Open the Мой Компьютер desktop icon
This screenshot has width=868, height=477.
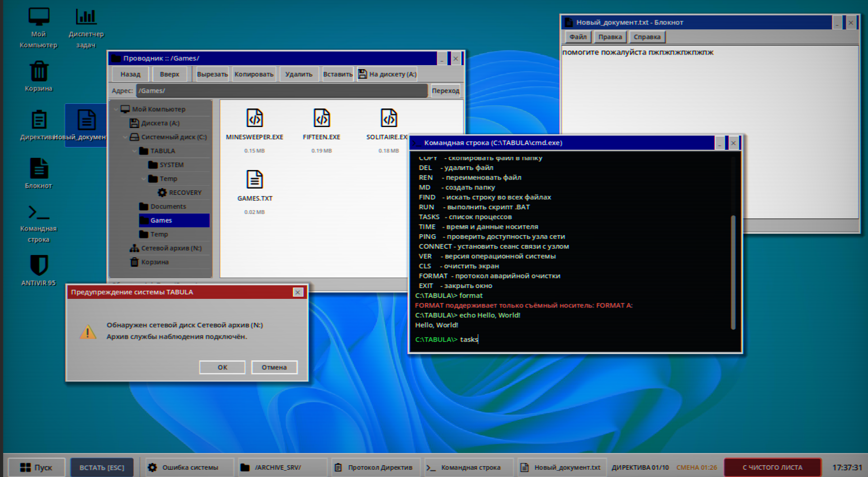[x=38, y=28]
